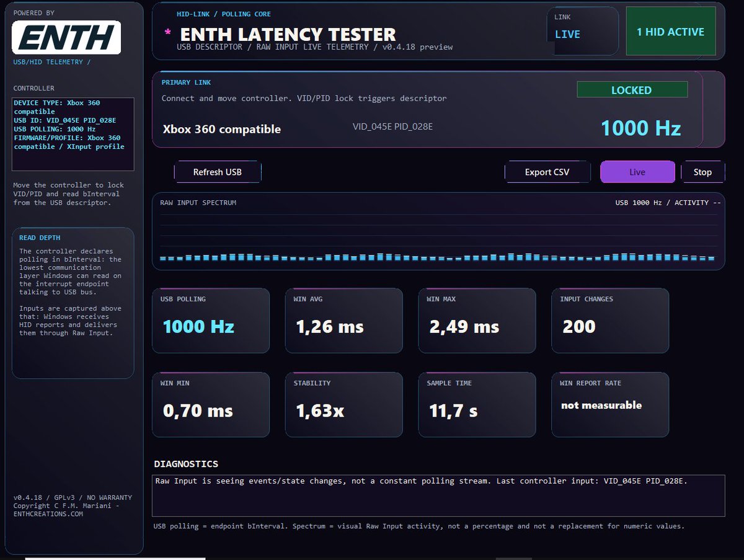Viewport: 744px width, 560px height.
Task: Click the pink asterisk beside the title
Action: [x=167, y=33]
